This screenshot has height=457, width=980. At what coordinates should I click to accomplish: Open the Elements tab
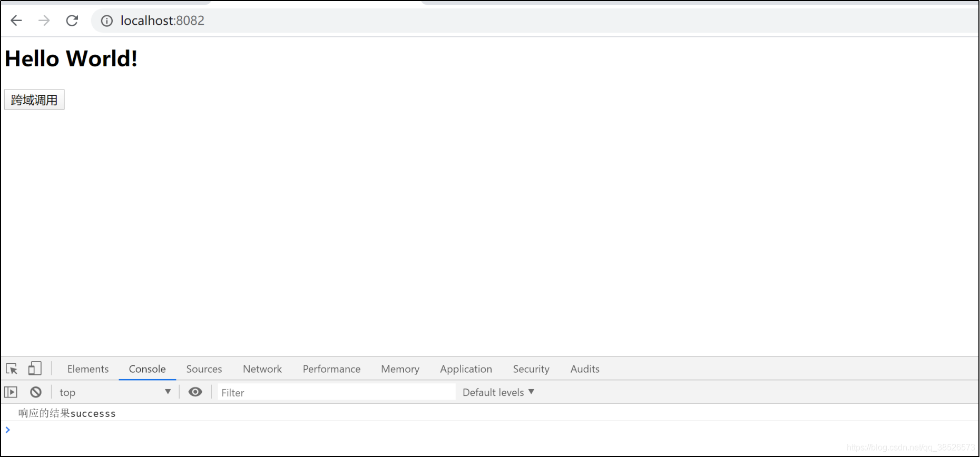88,369
